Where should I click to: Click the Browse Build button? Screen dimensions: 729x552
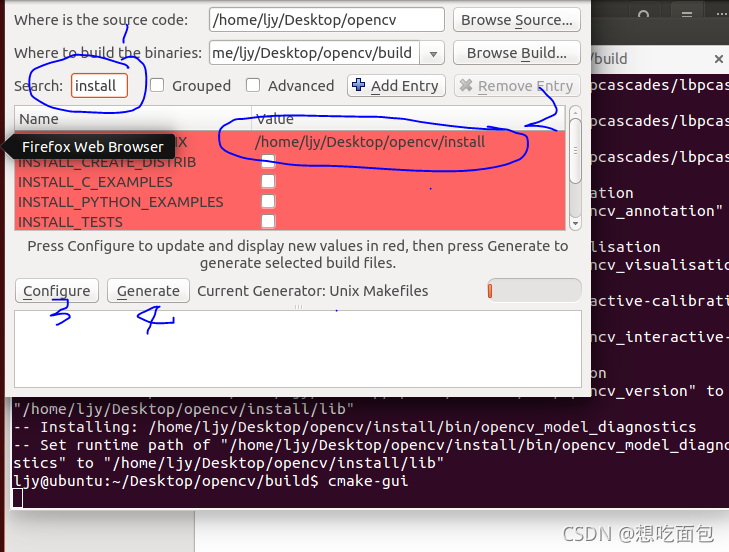[517, 53]
